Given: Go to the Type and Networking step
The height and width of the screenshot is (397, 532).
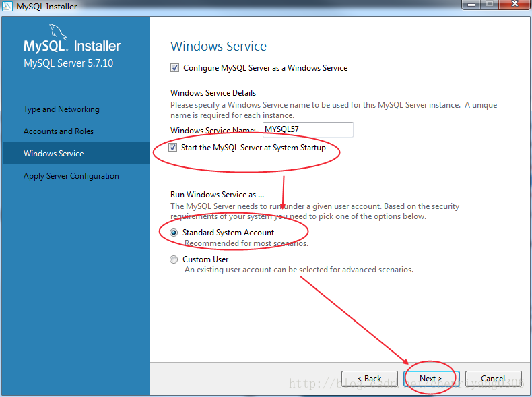Looking at the screenshot, I should [61, 109].
